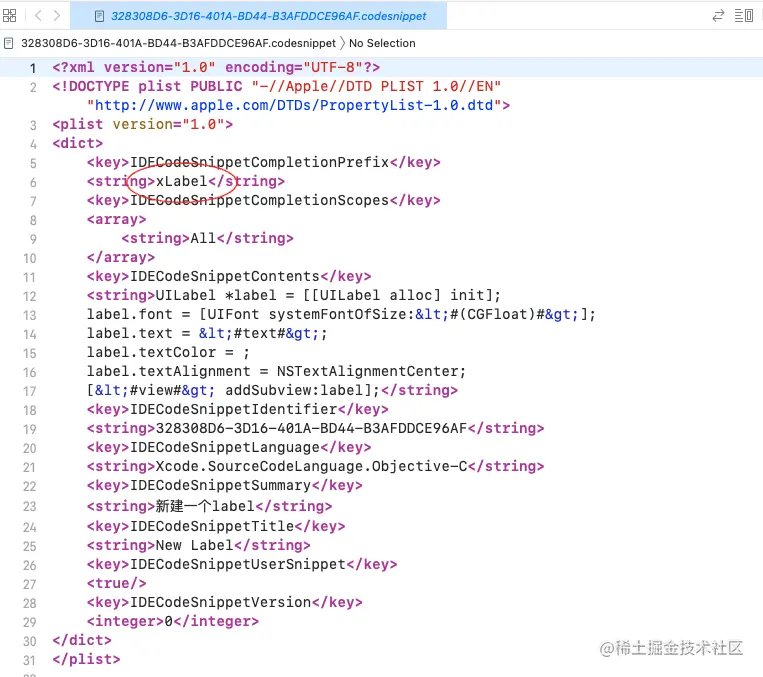Click the IDECodeSnippetTitle key text
This screenshot has height=677, width=763.
pos(212,526)
